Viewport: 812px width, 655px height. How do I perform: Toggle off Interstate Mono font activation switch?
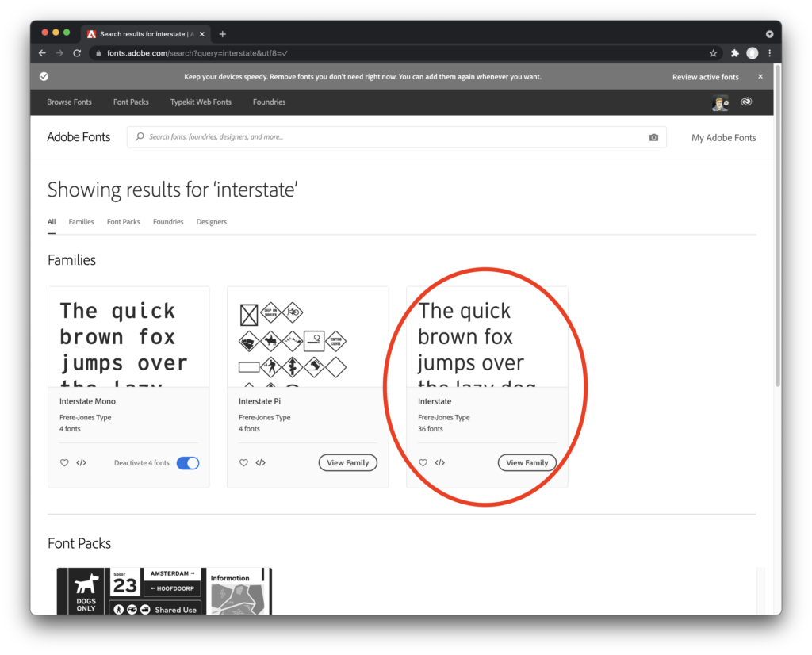(x=188, y=463)
